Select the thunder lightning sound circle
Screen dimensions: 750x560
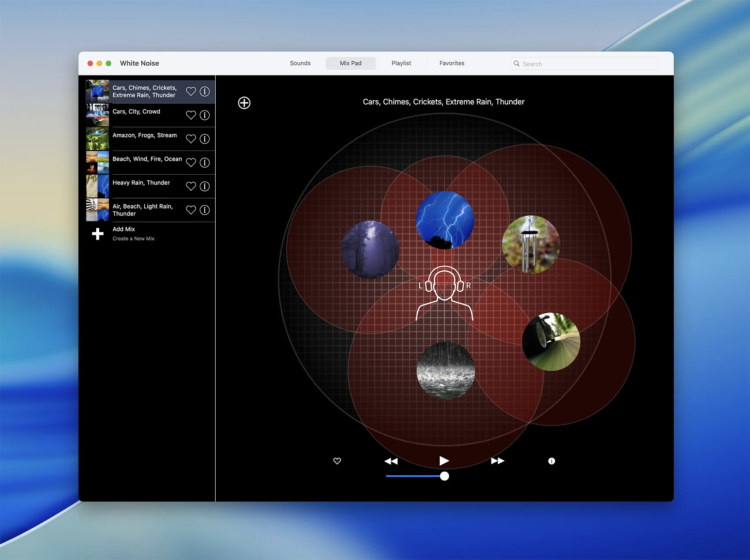(x=445, y=220)
